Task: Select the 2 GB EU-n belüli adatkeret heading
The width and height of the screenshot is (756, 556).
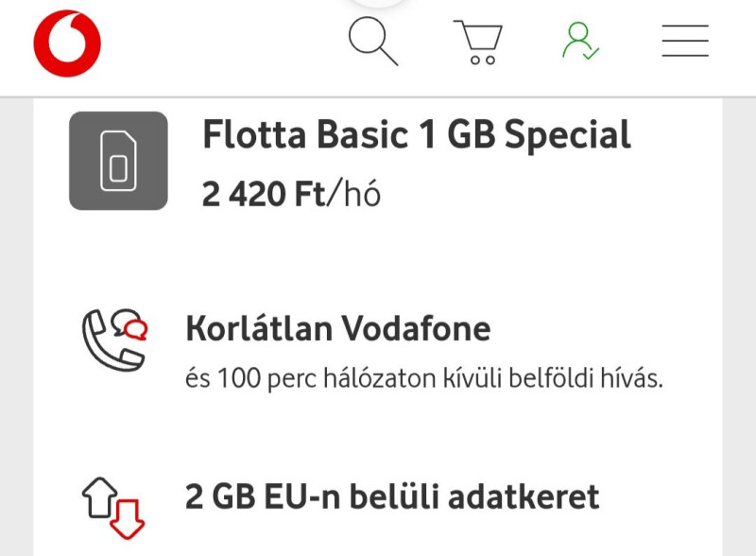Action: click(392, 496)
